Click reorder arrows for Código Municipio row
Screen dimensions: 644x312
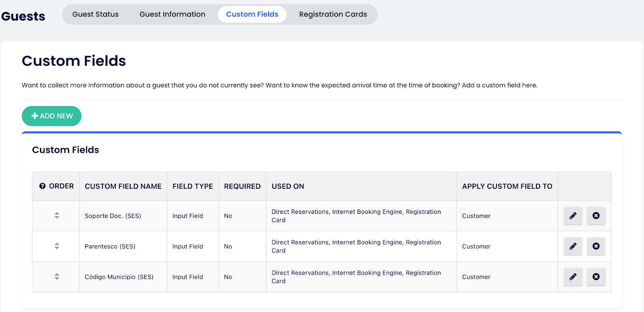point(57,277)
